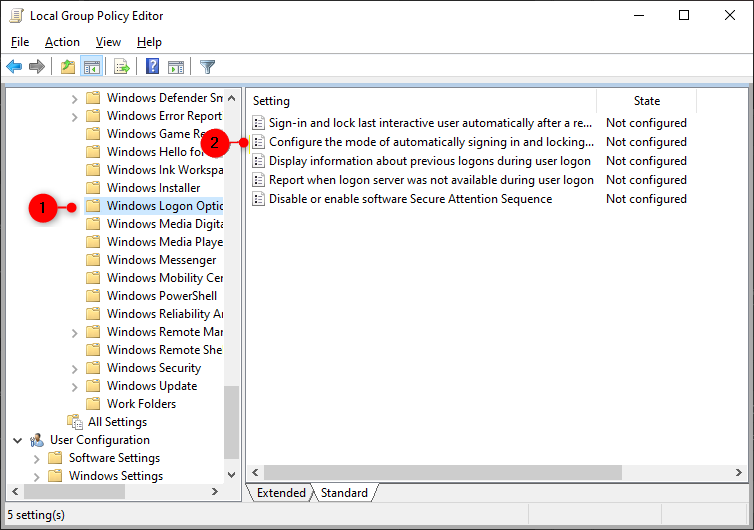754x530 pixels.
Task: Expand the Windows Security tree node
Action: pos(75,368)
